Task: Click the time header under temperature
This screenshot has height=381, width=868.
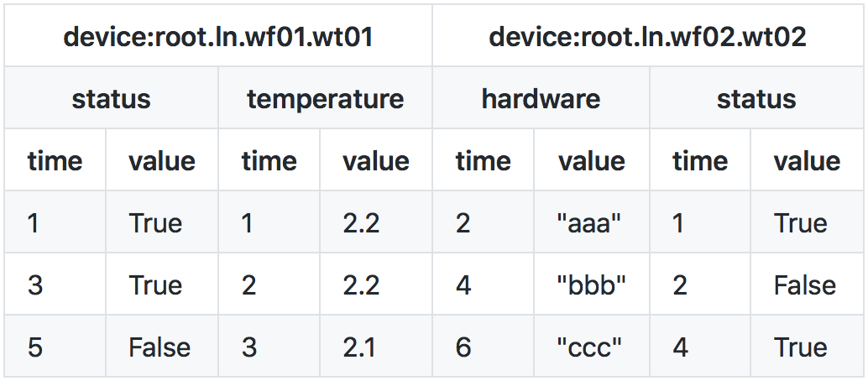Action: coord(269,161)
